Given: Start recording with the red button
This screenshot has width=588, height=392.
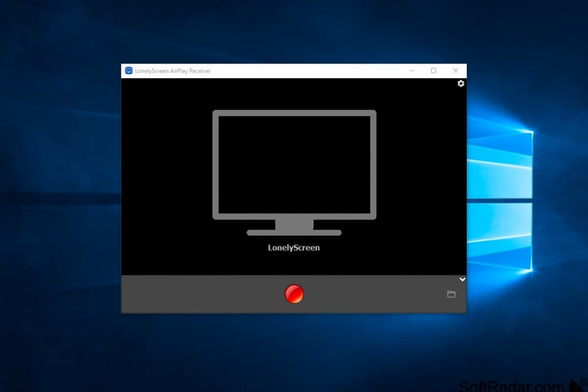Looking at the screenshot, I should (294, 294).
